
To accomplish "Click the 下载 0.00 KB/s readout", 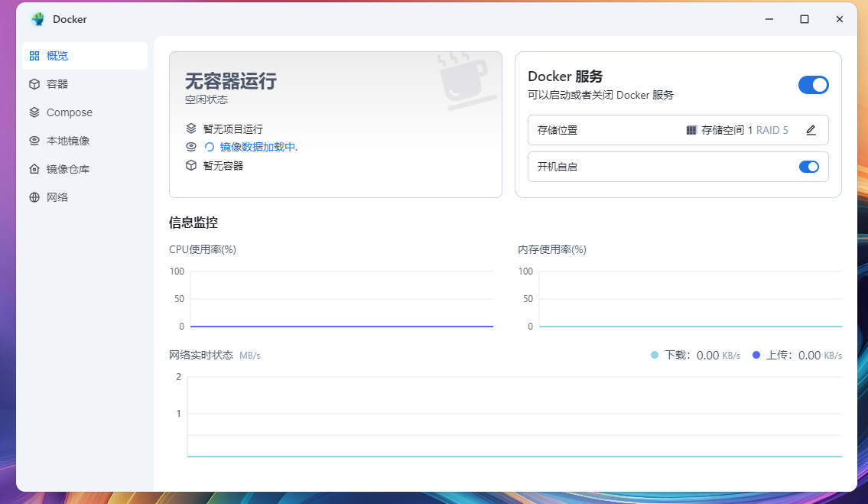I will click(x=702, y=355).
